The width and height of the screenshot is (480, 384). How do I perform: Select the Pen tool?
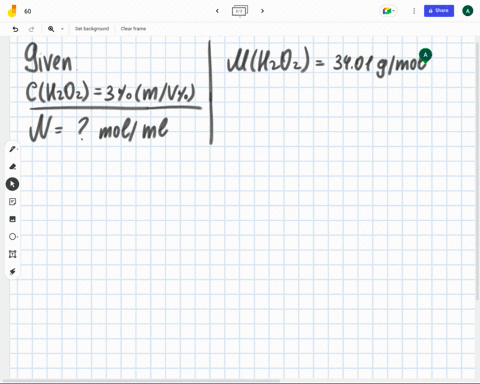pos(12,149)
